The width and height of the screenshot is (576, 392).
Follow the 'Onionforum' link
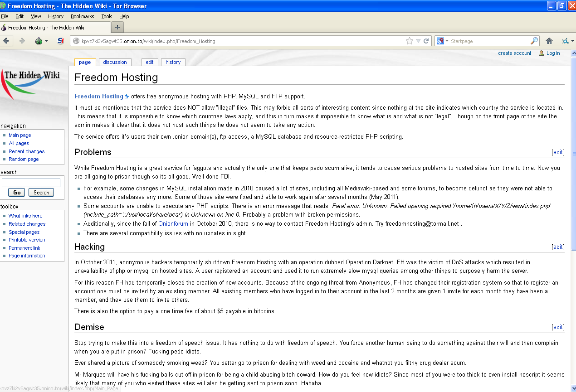pyautogui.click(x=173, y=224)
